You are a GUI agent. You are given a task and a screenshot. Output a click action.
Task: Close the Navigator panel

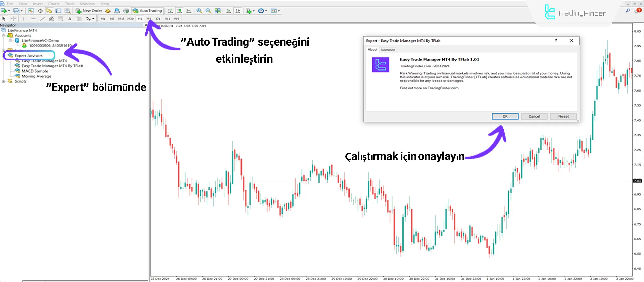146,25
